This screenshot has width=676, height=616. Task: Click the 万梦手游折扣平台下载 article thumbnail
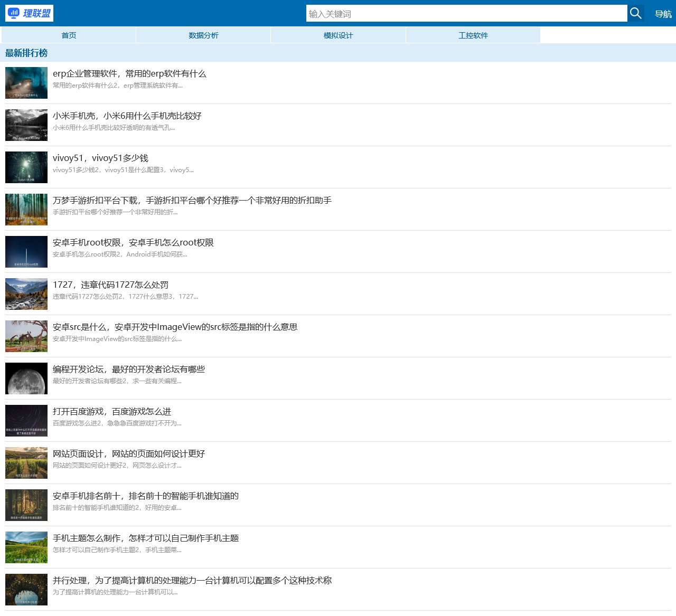coord(26,210)
